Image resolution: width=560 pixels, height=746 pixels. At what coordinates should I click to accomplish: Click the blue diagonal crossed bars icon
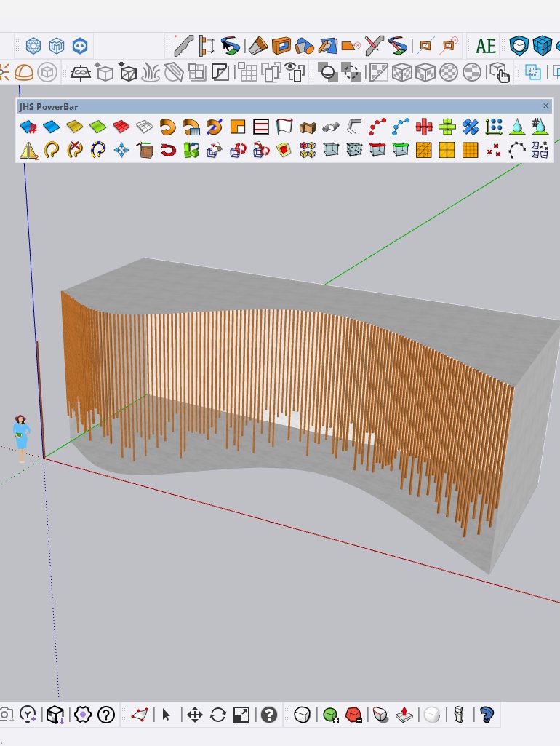pos(471,127)
